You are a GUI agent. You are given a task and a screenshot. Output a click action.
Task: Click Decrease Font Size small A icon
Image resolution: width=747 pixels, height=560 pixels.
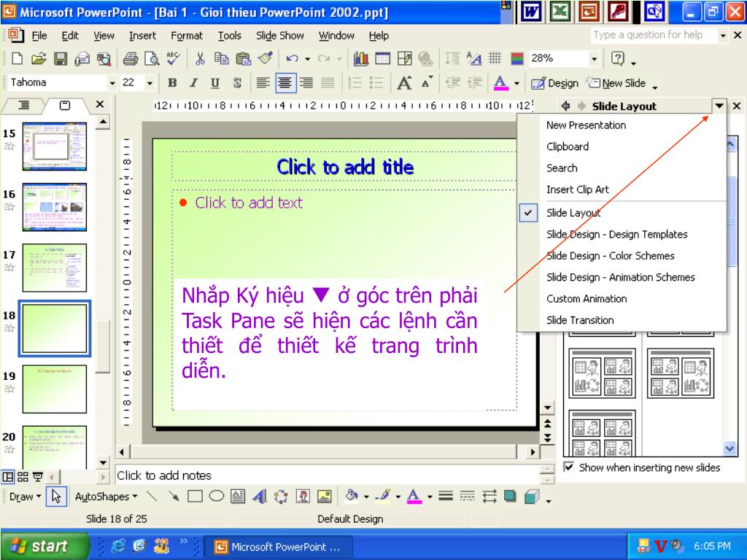[x=427, y=83]
